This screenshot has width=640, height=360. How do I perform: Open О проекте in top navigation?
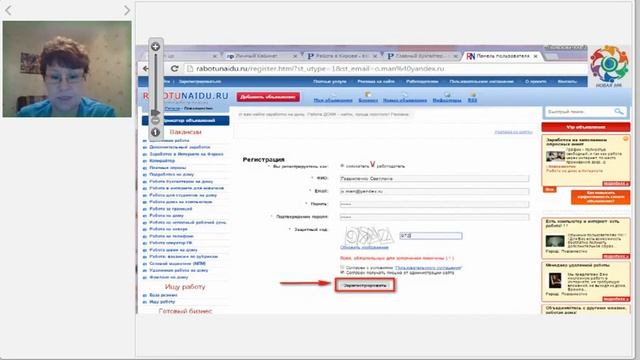[x=536, y=82]
